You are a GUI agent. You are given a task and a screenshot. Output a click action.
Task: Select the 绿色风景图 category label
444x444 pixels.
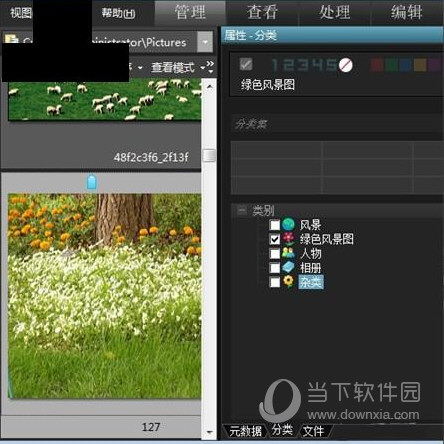click(x=327, y=239)
